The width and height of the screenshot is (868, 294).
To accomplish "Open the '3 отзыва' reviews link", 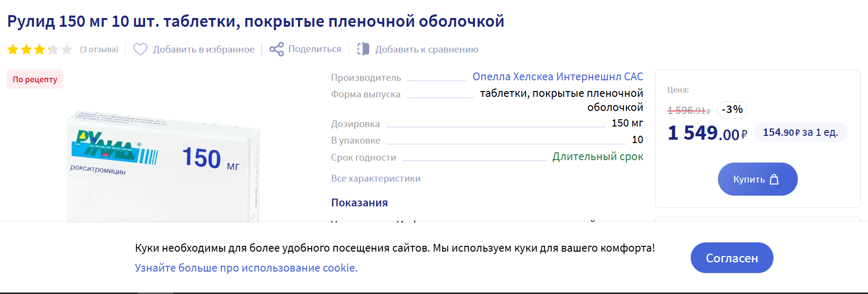I will point(99,49).
